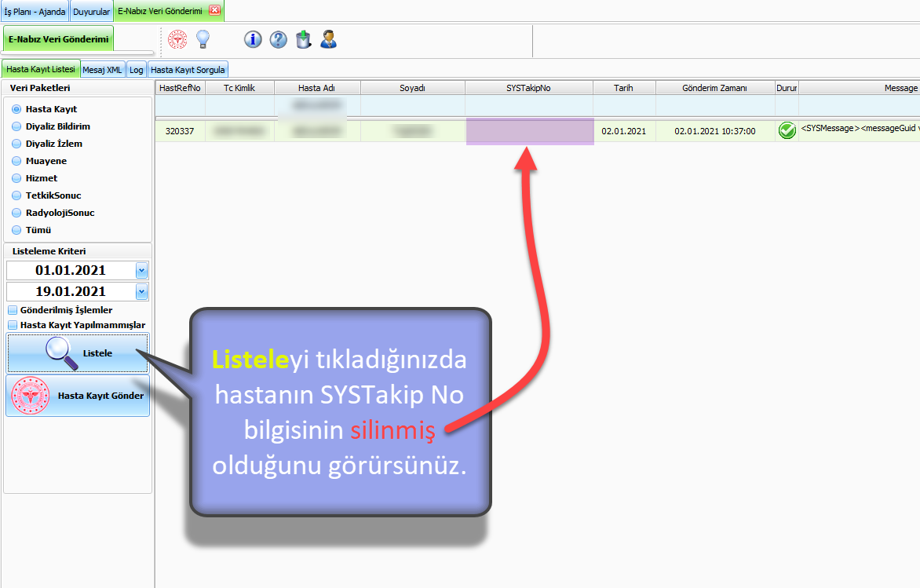Image resolution: width=920 pixels, height=588 pixels.
Task: Click the cell 02.01.2021 10:37:00
Action: (714, 131)
